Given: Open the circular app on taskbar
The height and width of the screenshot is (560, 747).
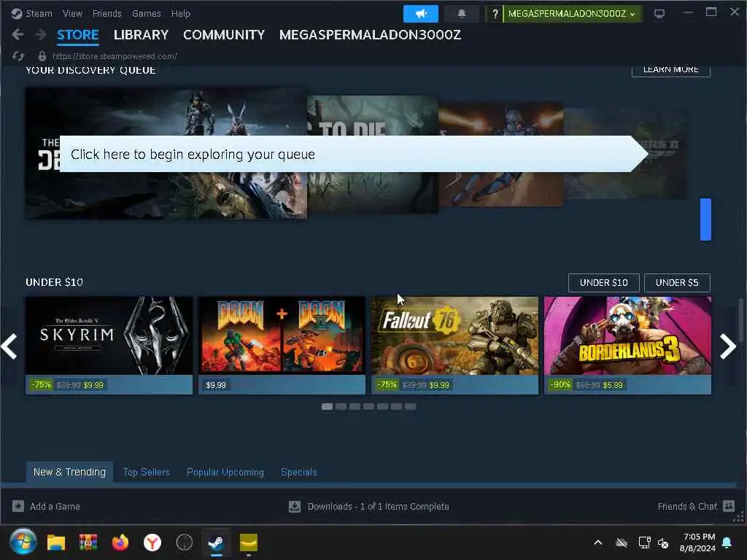Looking at the screenshot, I should [185, 542].
